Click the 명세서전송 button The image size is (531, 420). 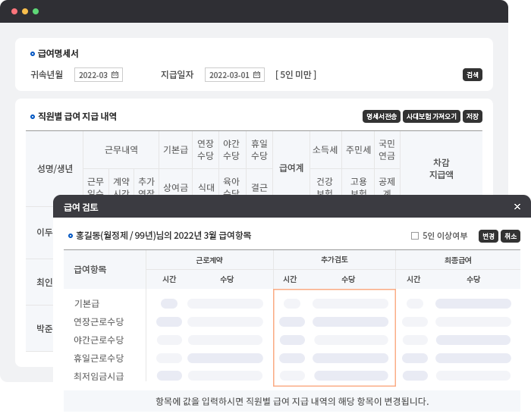[381, 117]
